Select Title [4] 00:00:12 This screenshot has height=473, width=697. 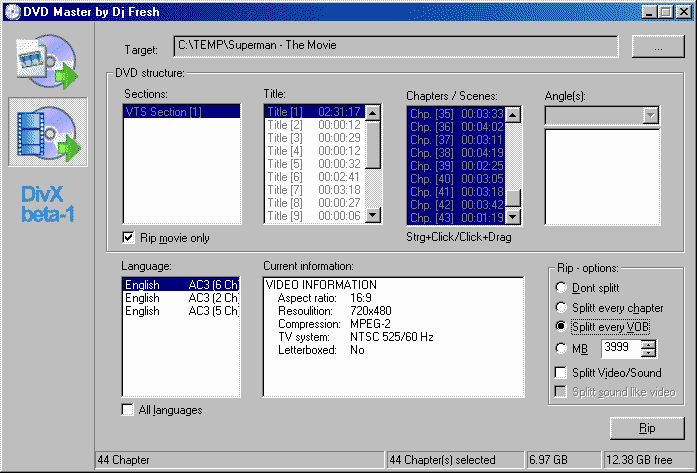315,151
